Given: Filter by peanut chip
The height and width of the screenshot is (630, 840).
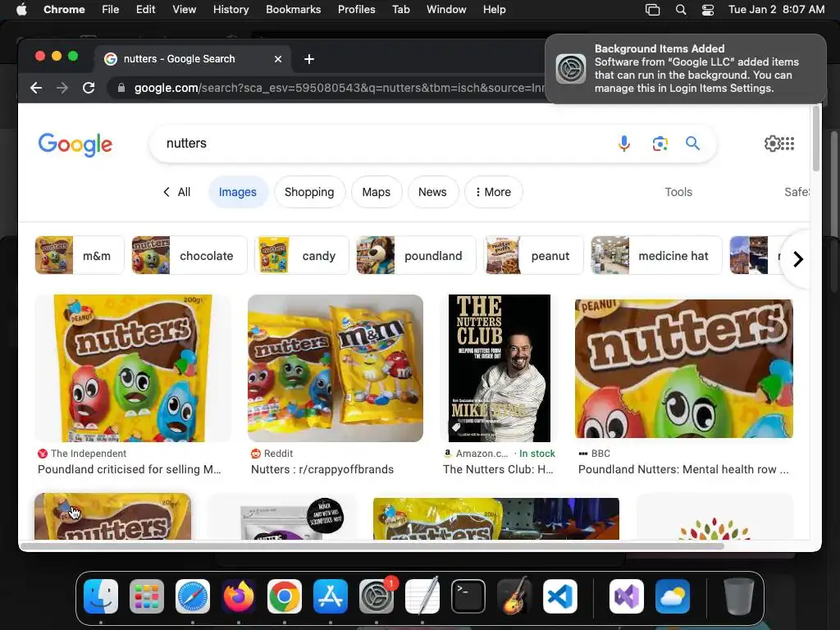Looking at the screenshot, I should (x=533, y=256).
